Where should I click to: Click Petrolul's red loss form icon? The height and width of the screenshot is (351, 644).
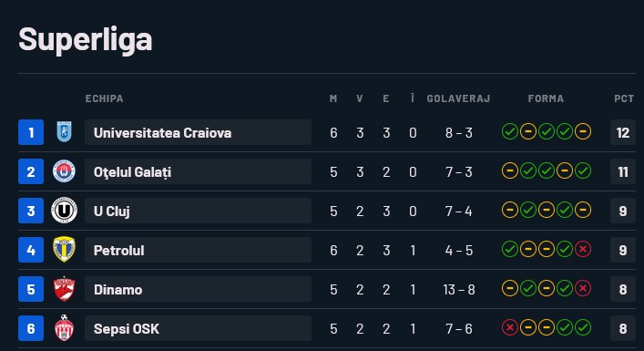click(583, 249)
